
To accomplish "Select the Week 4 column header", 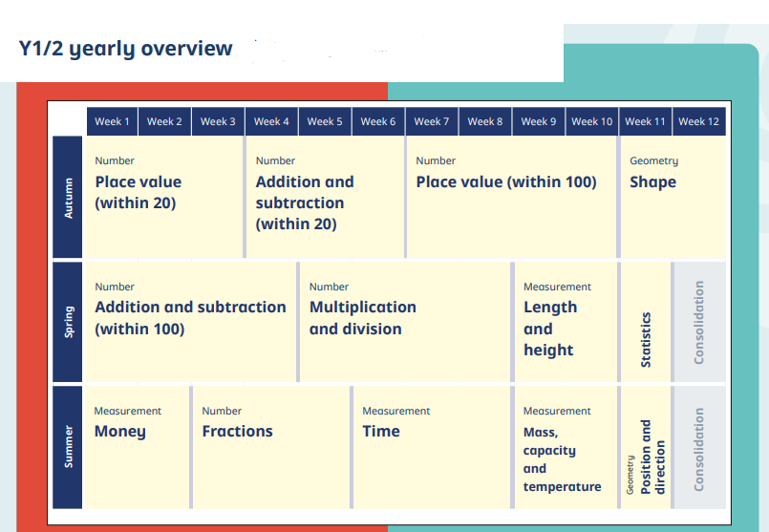I will 271,121.
